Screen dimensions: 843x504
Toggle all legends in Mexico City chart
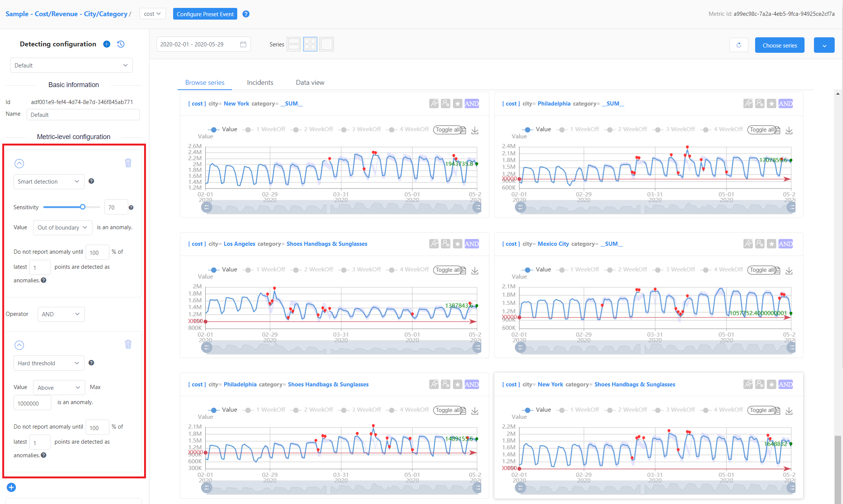click(761, 270)
